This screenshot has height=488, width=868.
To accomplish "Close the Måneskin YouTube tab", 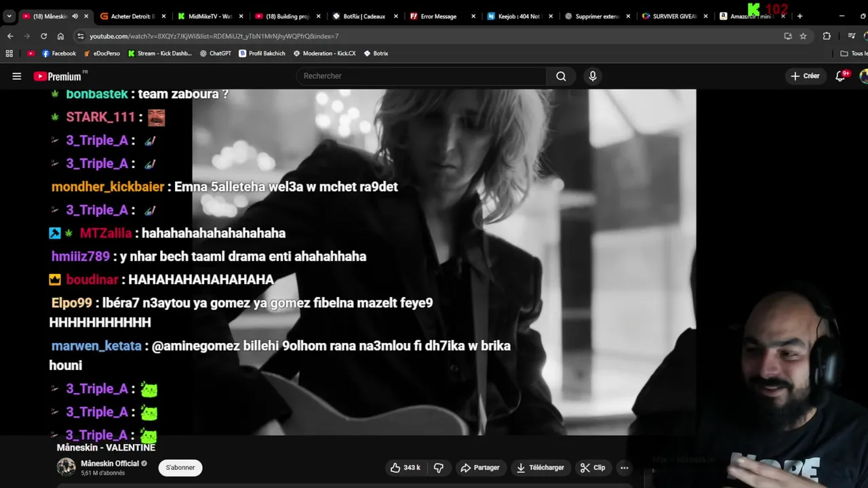I will [86, 16].
